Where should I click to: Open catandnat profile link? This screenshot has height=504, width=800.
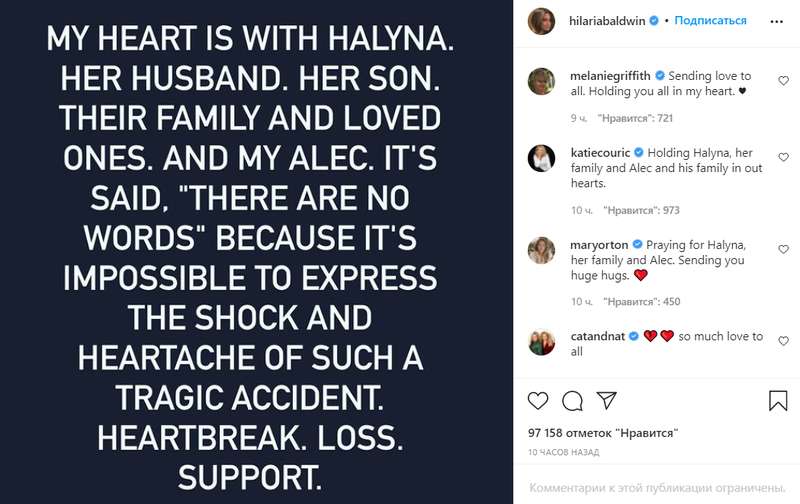597,337
